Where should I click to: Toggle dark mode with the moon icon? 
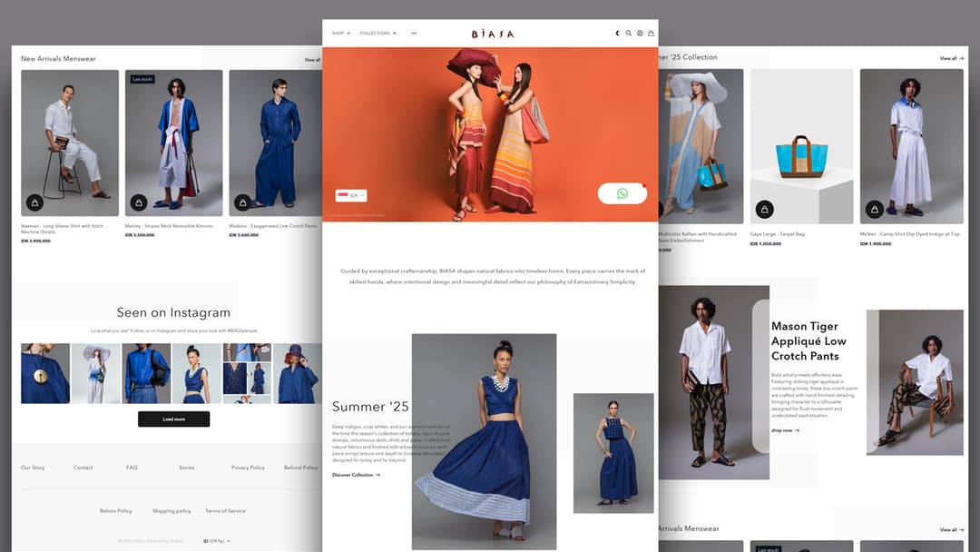click(x=618, y=34)
